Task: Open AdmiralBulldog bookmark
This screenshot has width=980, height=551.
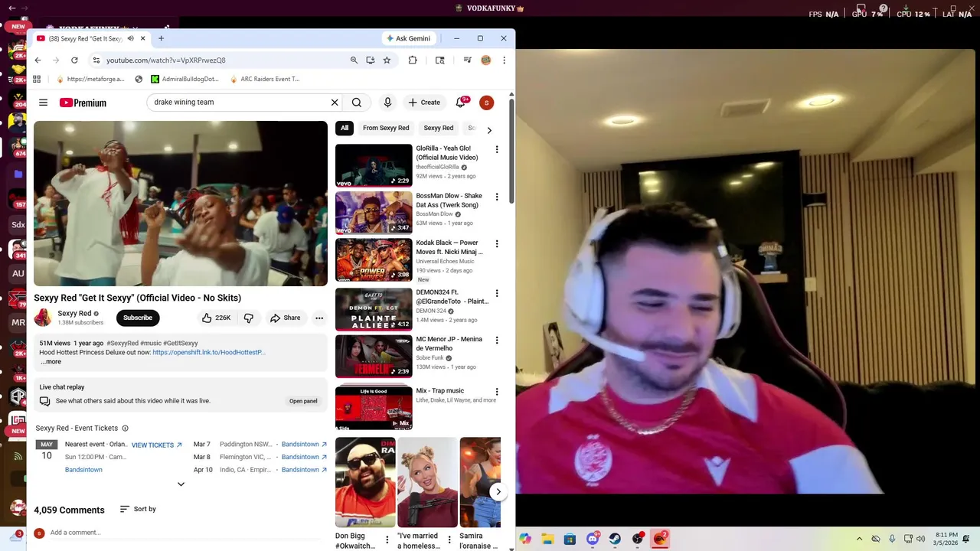Action: coord(185,79)
